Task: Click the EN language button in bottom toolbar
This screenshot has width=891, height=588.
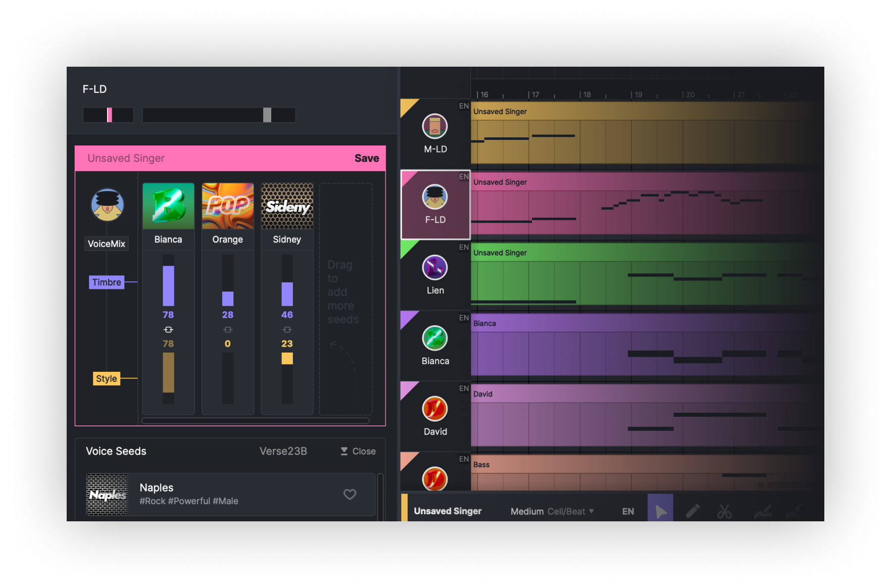Action: click(x=628, y=511)
